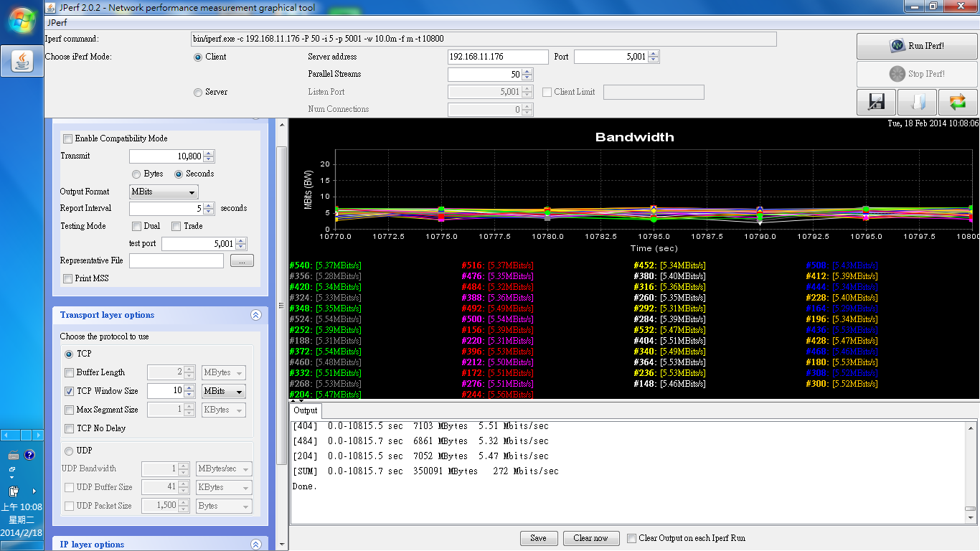Image resolution: width=980 pixels, height=551 pixels.
Task: Open the JPerf menu
Action: (x=57, y=23)
